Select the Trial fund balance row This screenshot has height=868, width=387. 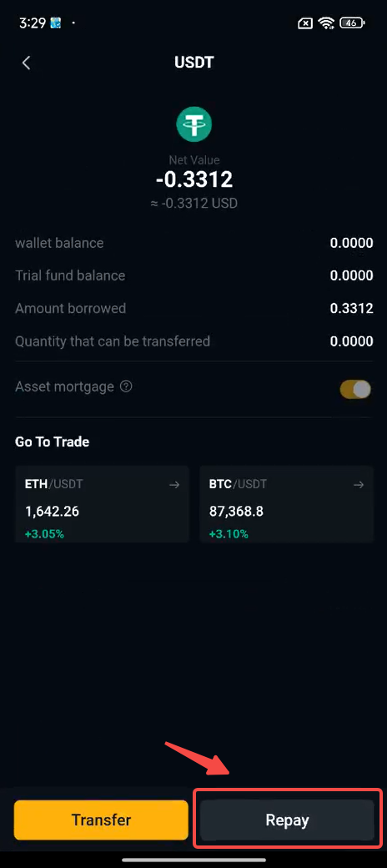(x=193, y=275)
